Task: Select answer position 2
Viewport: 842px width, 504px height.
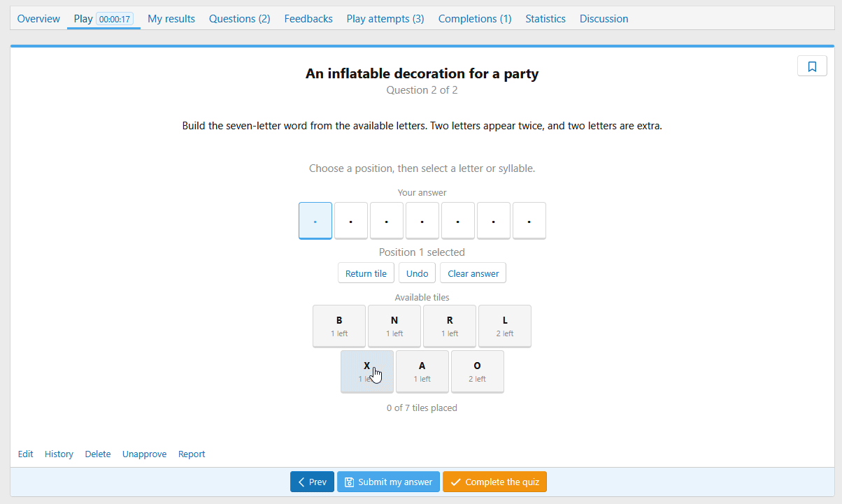Action: tap(351, 221)
